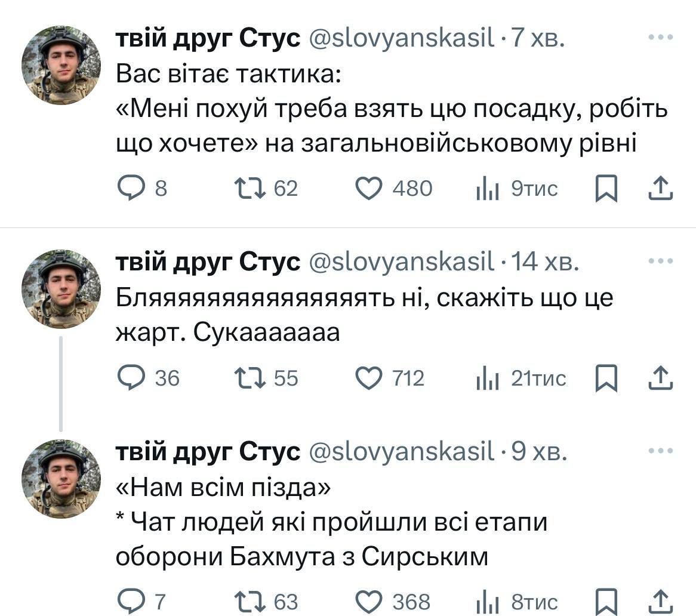Share the first tweet via upload icon
696x616 pixels.
661,189
